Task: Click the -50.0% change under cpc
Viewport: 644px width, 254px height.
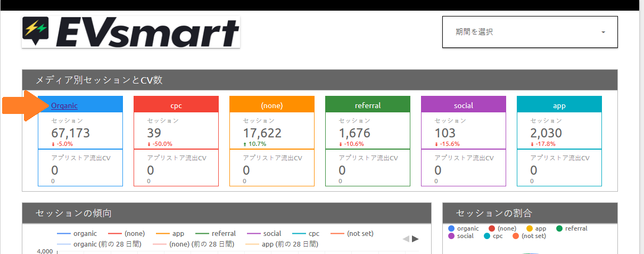Action: (160, 144)
